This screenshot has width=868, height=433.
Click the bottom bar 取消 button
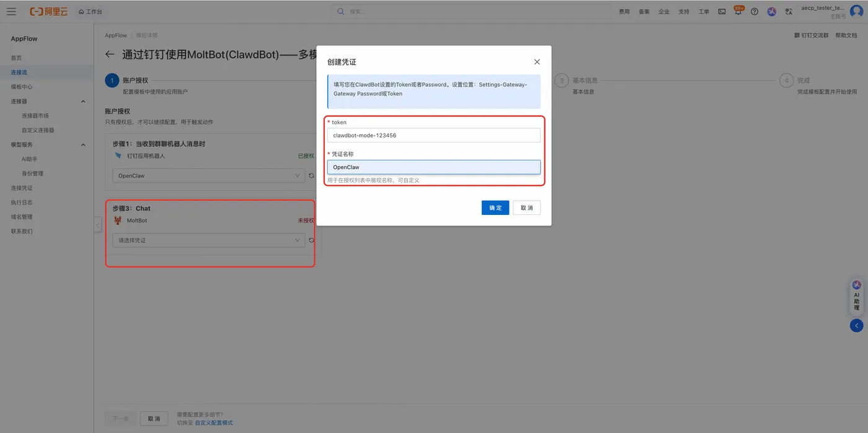[x=154, y=419]
